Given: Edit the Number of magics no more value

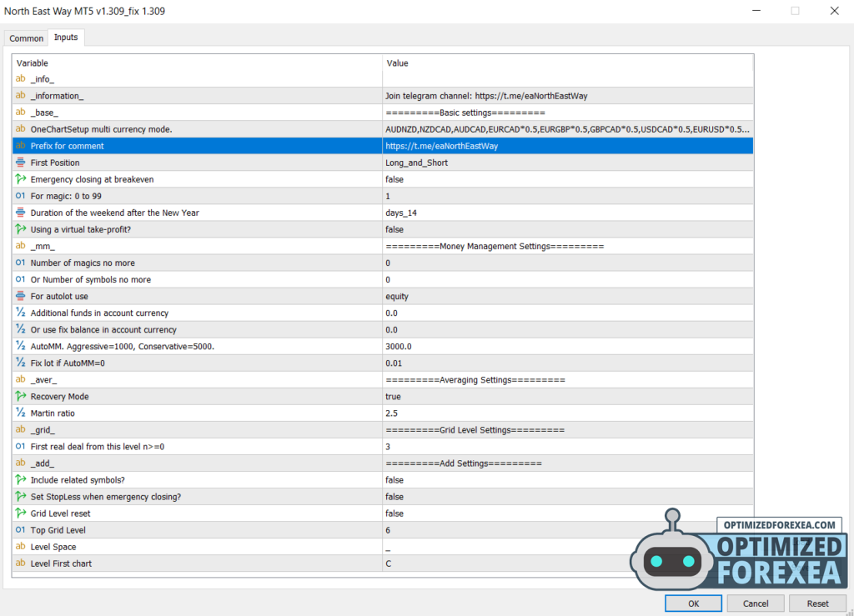Looking at the screenshot, I should pos(568,263).
